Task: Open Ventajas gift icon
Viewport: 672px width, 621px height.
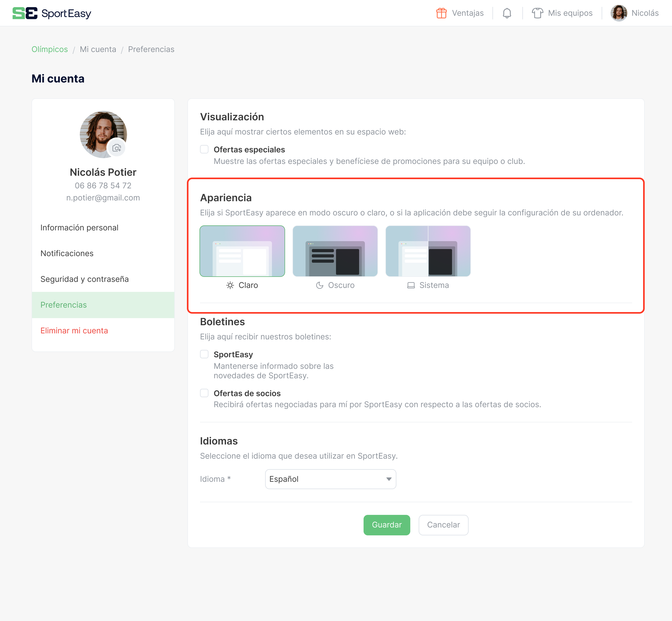Action: 441,13
